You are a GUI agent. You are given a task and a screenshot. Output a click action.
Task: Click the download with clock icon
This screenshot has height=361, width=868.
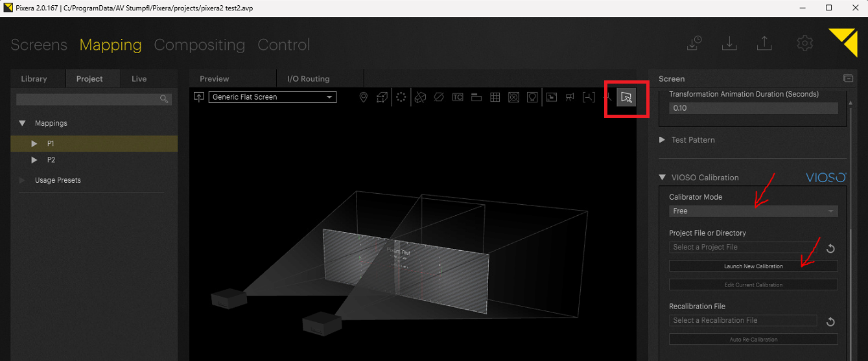pyautogui.click(x=694, y=43)
